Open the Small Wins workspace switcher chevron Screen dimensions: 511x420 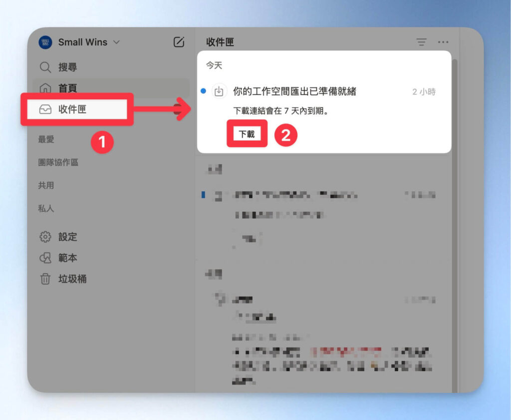pos(116,42)
